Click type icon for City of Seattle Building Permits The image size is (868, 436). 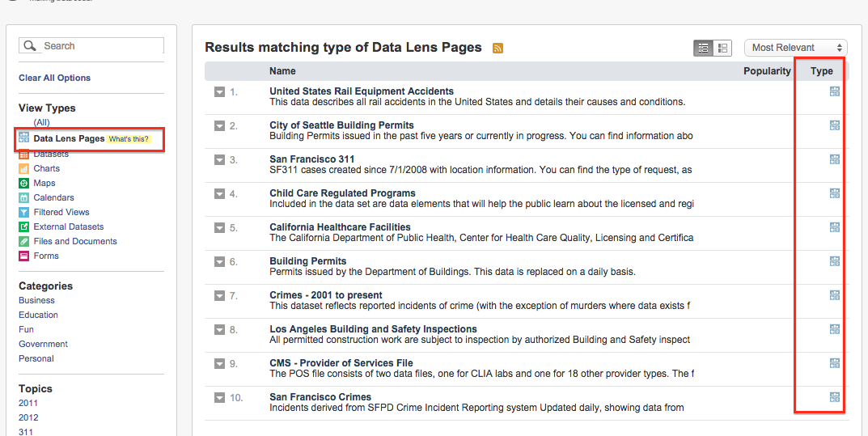835,125
